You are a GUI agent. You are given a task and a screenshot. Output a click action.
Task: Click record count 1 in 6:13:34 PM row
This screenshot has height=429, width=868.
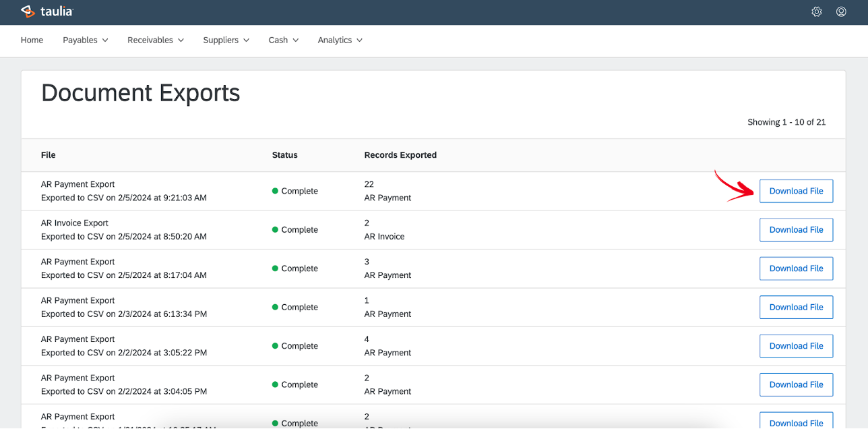(367, 300)
